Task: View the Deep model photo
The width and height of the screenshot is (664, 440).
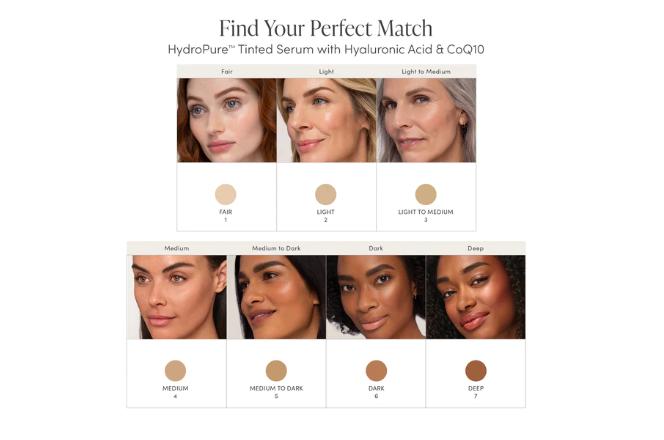Action: point(476,297)
